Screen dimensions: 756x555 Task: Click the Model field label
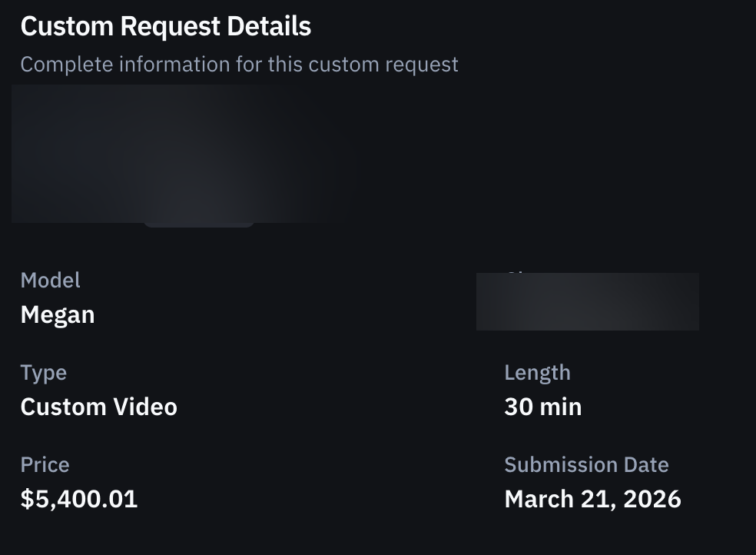[50, 280]
